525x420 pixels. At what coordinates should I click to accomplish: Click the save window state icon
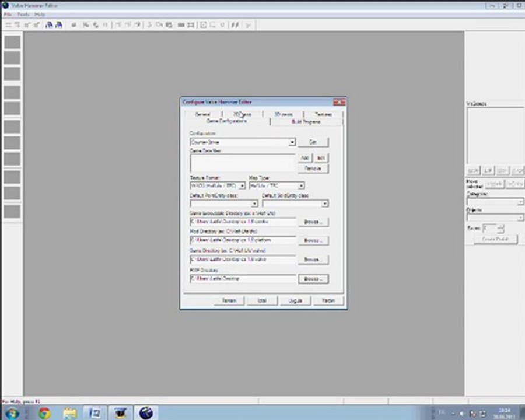pos(58,24)
